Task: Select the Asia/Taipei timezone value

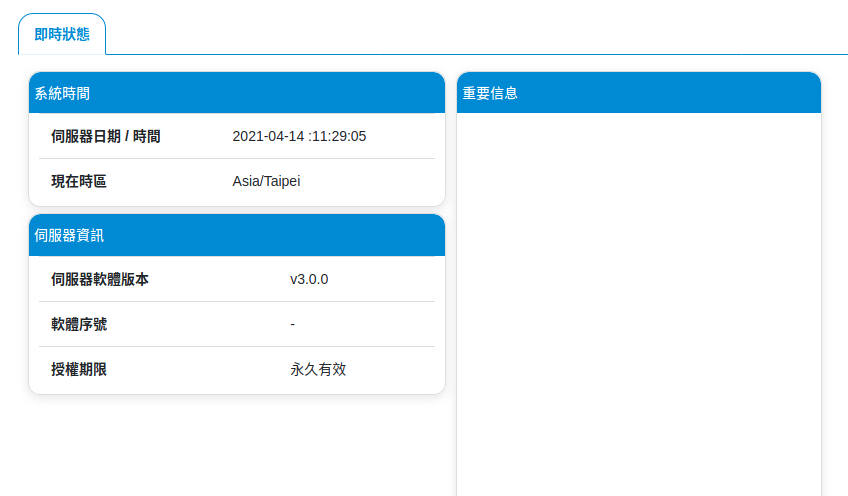Action: click(266, 181)
